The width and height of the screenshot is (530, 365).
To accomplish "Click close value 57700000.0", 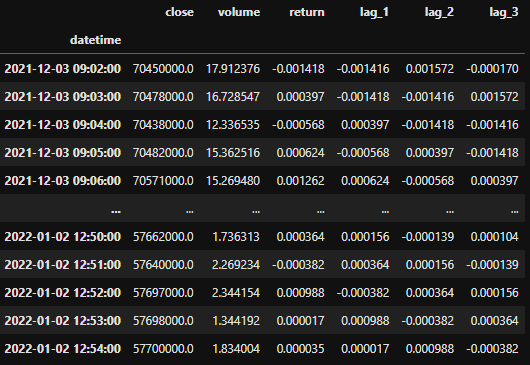I will (163, 349).
